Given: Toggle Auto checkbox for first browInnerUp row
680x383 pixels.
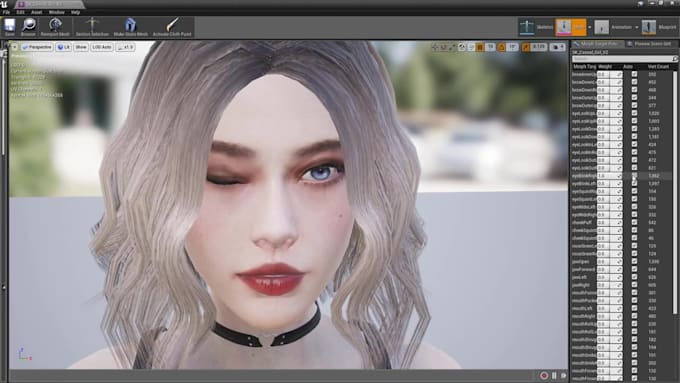Looking at the screenshot, I should pos(634,74).
